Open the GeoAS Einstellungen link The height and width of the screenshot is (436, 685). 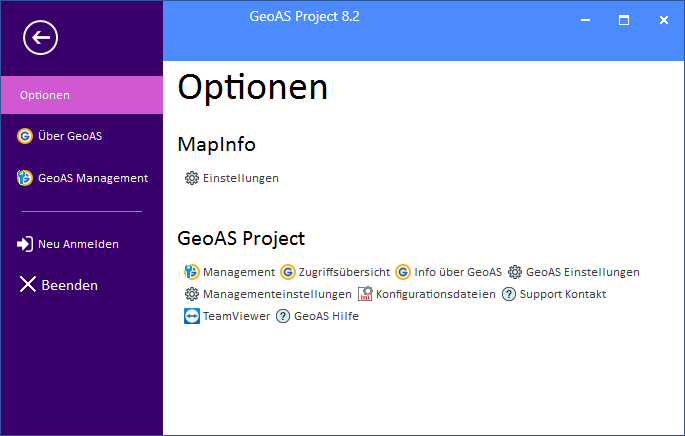click(583, 272)
